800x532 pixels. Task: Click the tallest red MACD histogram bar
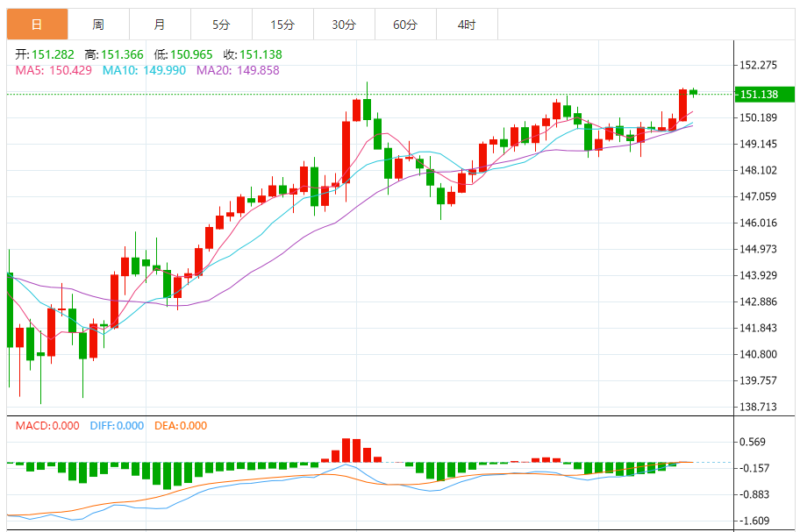[x=346, y=450]
